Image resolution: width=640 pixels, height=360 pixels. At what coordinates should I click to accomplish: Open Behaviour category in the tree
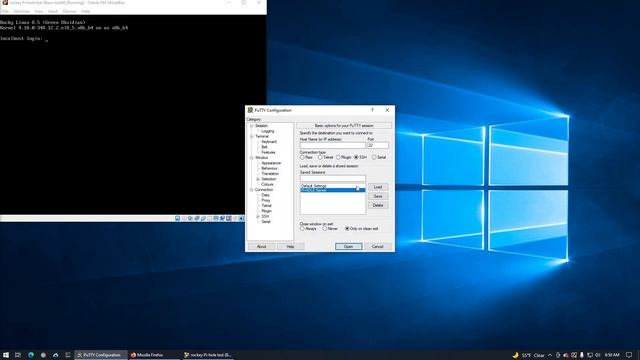click(269, 168)
